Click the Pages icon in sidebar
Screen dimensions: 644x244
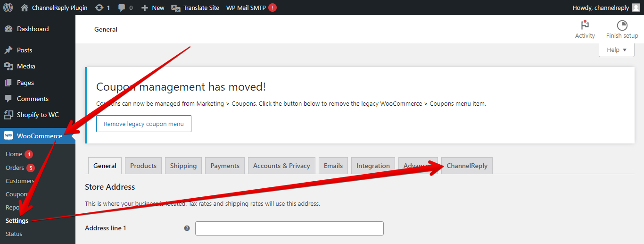tap(8, 83)
